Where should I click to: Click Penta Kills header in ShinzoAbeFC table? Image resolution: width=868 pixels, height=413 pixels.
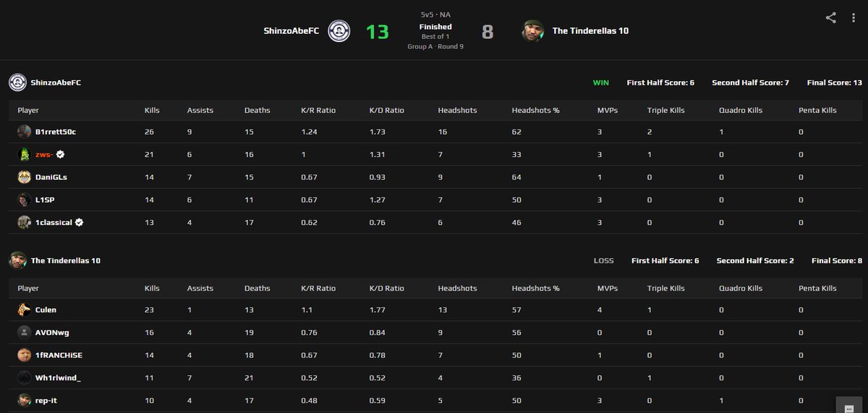(x=817, y=110)
